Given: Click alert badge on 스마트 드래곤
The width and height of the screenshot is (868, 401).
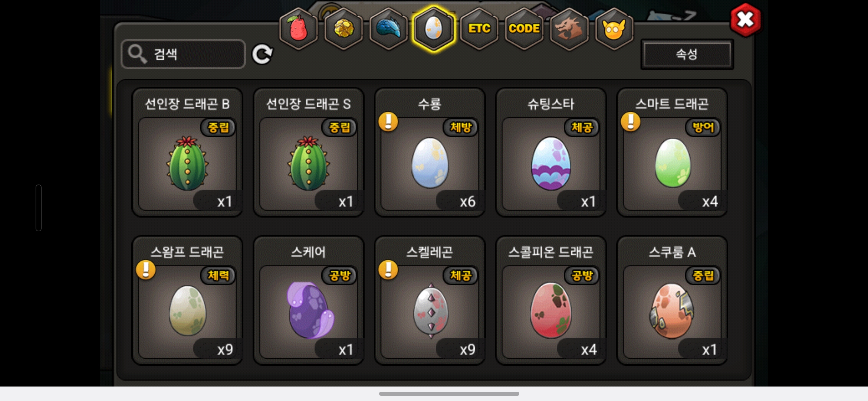Looking at the screenshot, I should (631, 122).
